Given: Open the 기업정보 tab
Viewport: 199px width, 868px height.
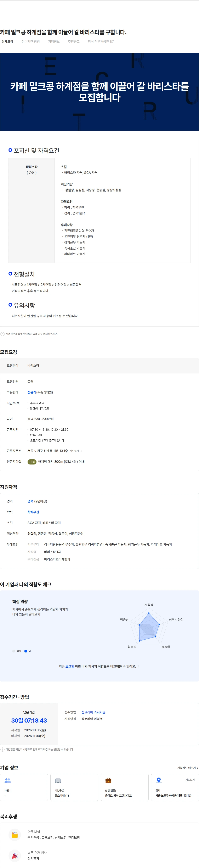Looking at the screenshot, I should click(54, 41).
